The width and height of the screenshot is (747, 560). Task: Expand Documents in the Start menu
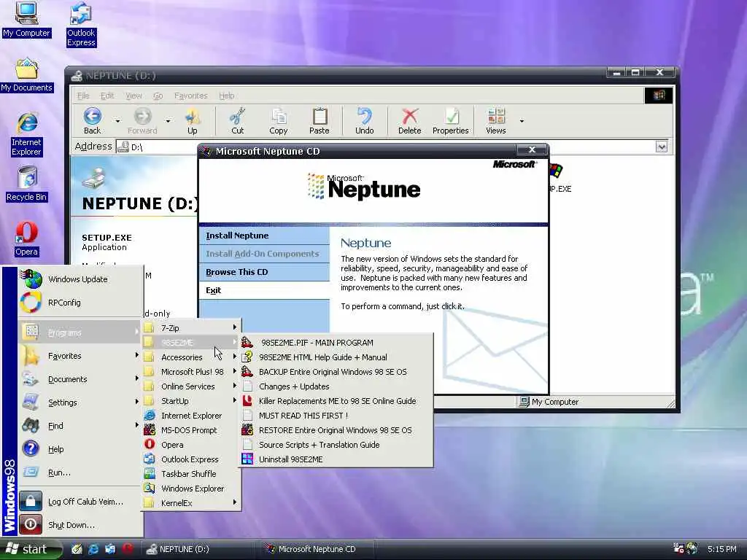[80, 379]
